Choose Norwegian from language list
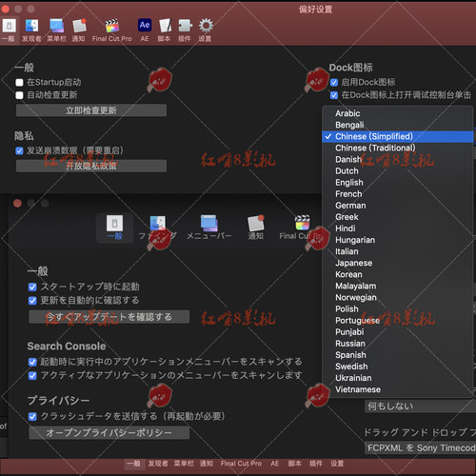476x476 pixels. tap(398, 298)
